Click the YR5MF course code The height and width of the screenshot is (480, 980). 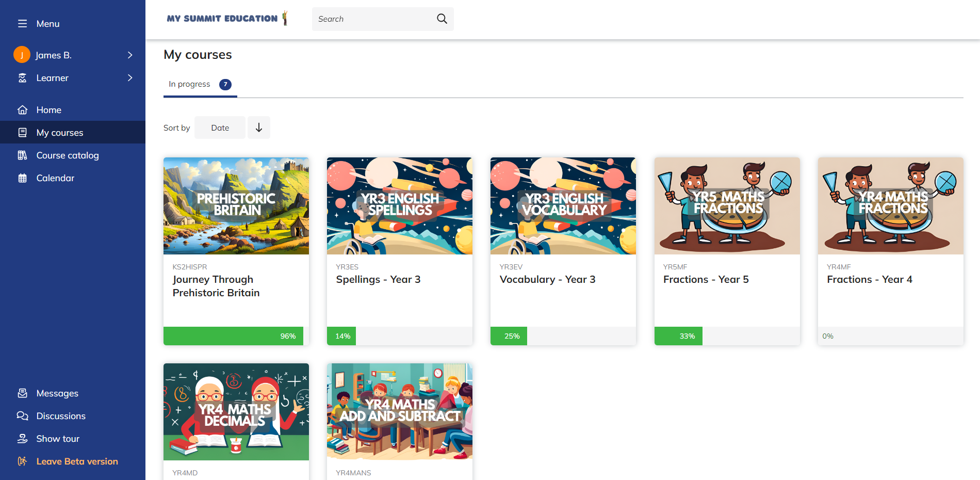[x=675, y=267]
